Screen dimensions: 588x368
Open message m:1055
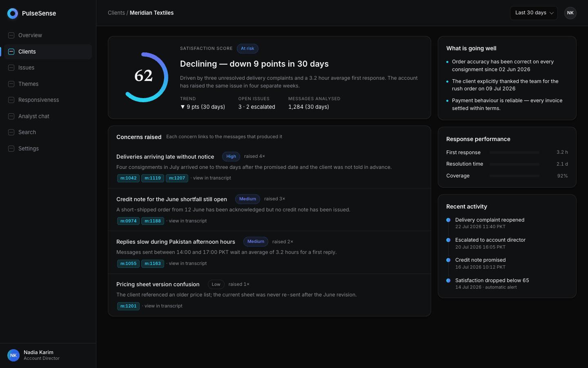tap(129, 264)
